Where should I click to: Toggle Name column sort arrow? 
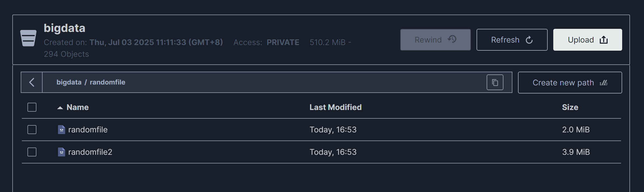click(60, 108)
